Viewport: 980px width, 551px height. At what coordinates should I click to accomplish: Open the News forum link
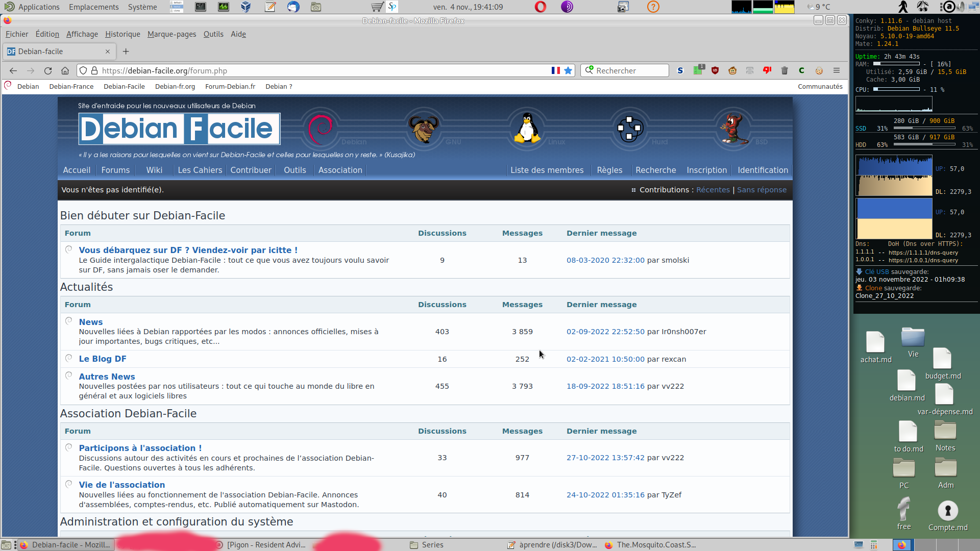tap(91, 322)
